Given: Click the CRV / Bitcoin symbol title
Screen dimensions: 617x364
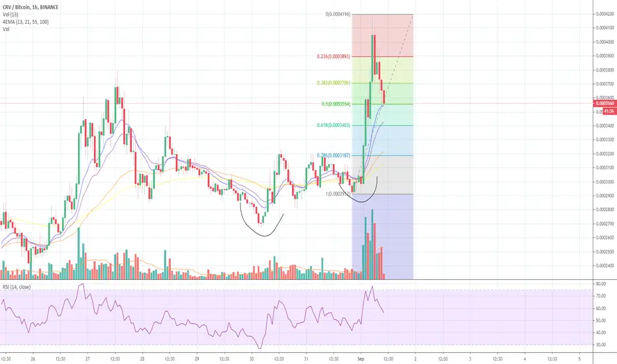Looking at the screenshot, I should (x=30, y=7).
